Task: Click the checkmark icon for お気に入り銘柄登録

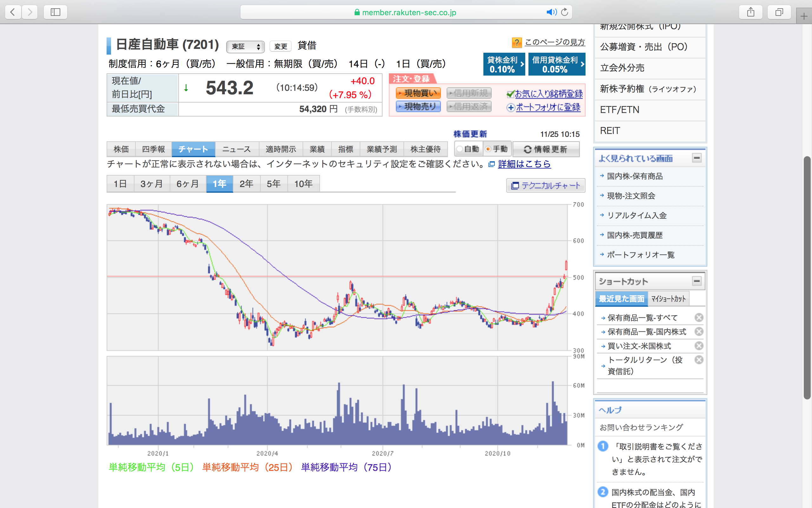Action: (x=510, y=94)
